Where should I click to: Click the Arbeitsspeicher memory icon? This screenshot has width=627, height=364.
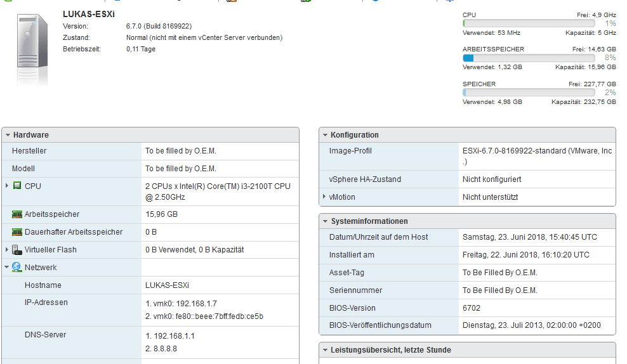pos(16,214)
